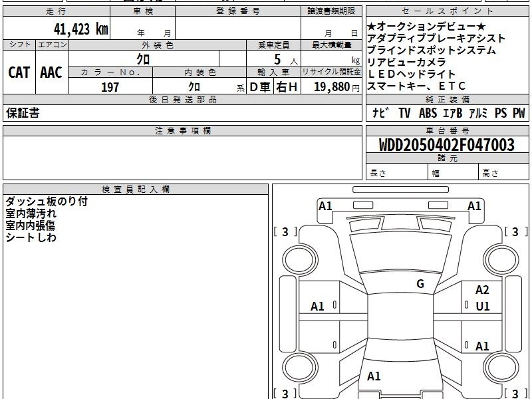
Task: Click the セールスポイント header
Action: tap(447, 11)
